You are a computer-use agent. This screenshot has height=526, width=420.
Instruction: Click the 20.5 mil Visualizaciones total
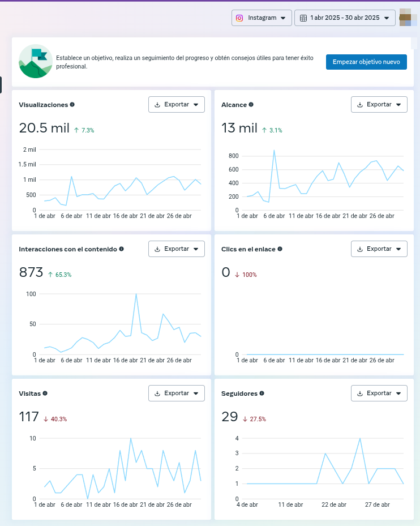(44, 129)
